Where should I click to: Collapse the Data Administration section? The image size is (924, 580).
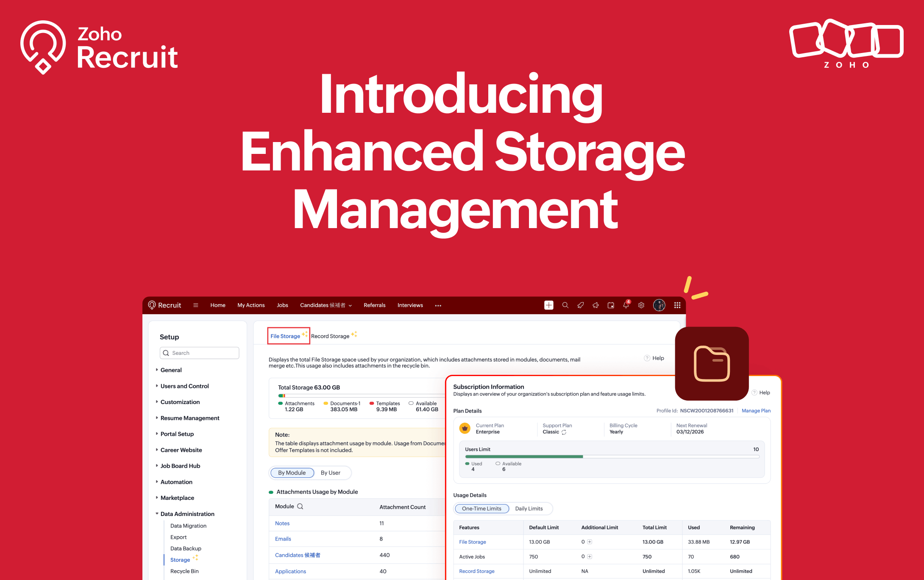coord(187,514)
